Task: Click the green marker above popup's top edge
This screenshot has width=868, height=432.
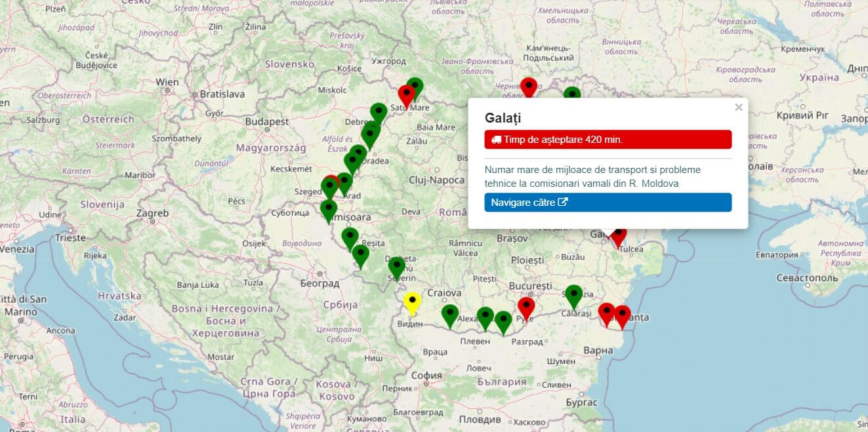Action: [x=573, y=94]
